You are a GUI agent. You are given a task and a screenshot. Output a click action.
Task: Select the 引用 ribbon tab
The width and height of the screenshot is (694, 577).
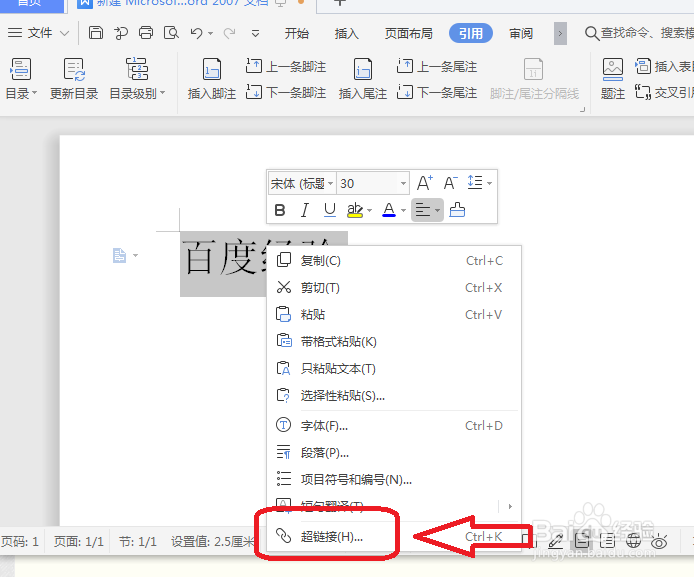point(470,33)
